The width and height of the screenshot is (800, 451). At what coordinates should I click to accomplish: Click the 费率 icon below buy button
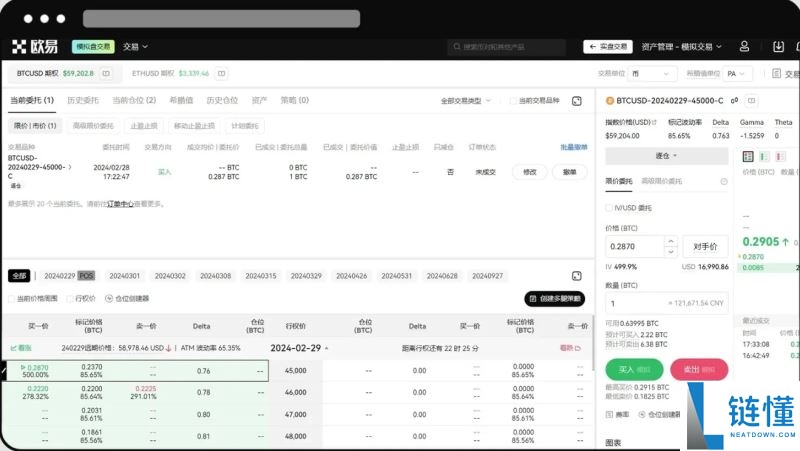coord(609,414)
